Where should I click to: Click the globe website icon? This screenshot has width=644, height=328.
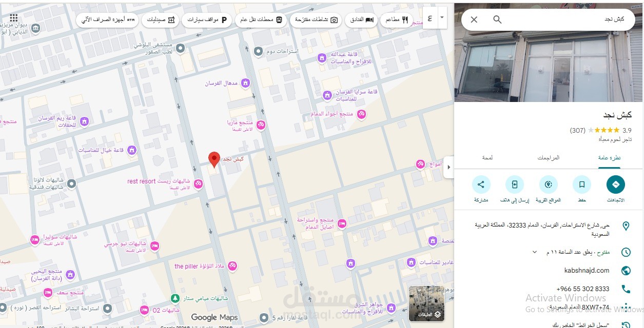626,271
